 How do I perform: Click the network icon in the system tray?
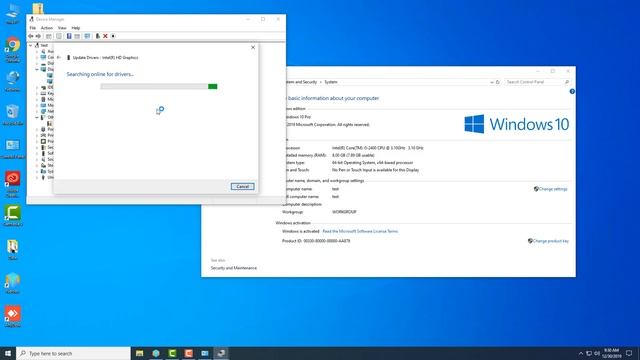coord(589,353)
